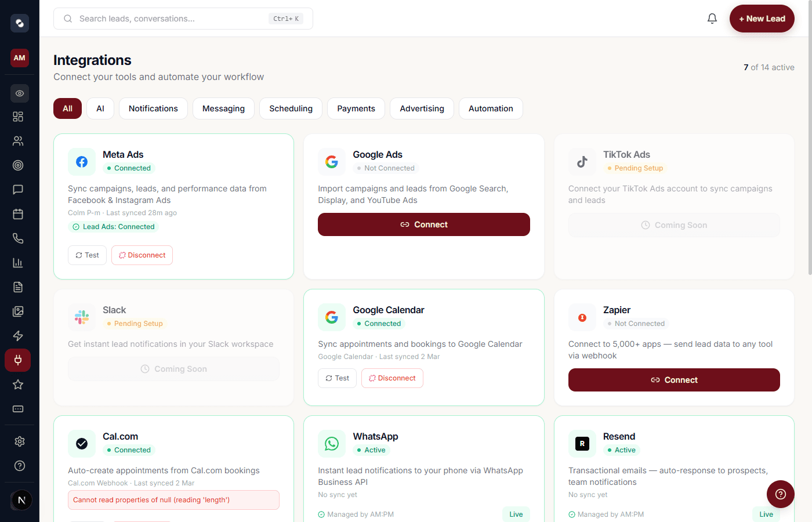812x522 pixels.
Task: Open the Advertising integrations filter
Action: pyautogui.click(x=422, y=108)
